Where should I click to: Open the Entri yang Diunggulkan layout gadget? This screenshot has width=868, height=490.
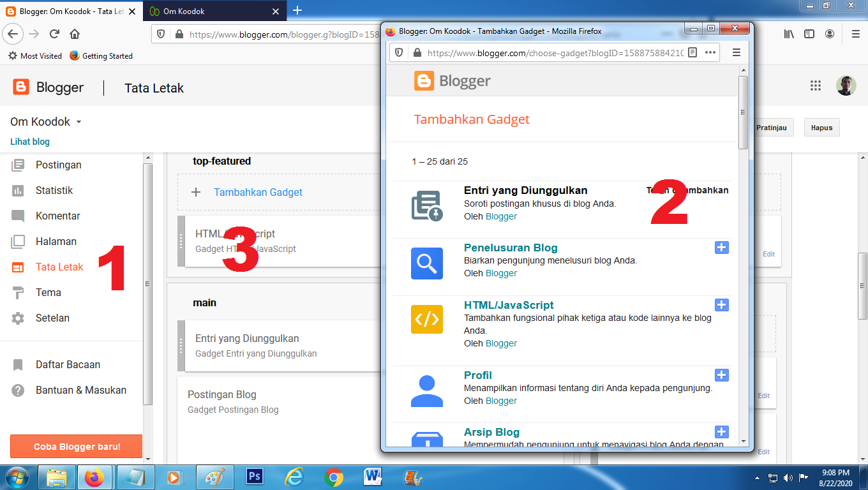[278, 345]
